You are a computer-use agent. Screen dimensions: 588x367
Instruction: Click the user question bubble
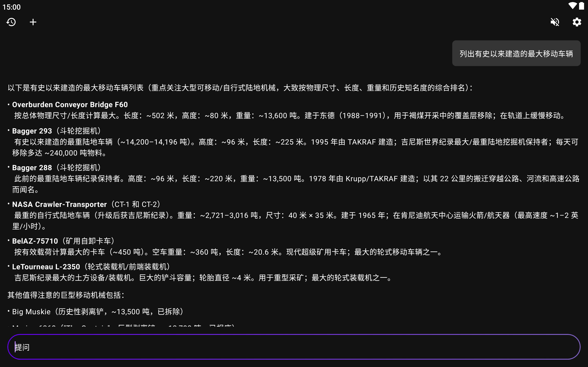pyautogui.click(x=516, y=53)
